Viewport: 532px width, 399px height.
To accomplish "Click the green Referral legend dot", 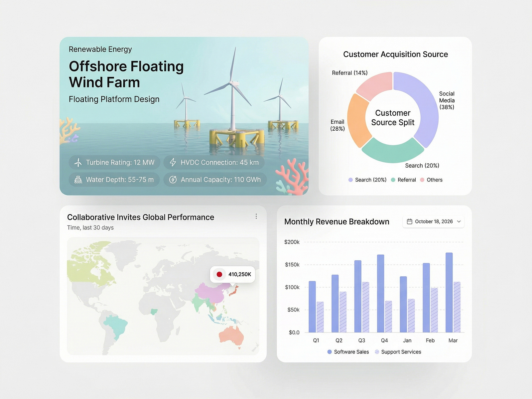I will [x=393, y=180].
